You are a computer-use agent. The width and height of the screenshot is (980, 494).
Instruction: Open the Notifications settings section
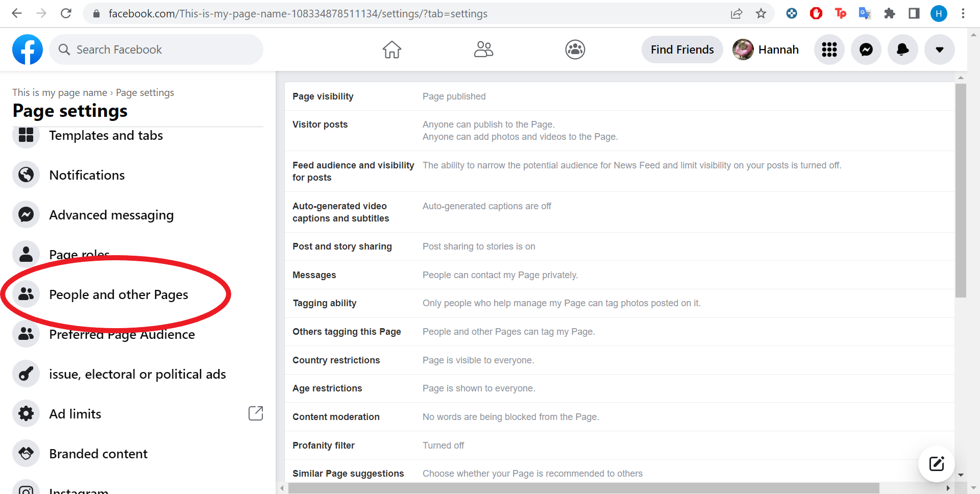click(x=138, y=175)
